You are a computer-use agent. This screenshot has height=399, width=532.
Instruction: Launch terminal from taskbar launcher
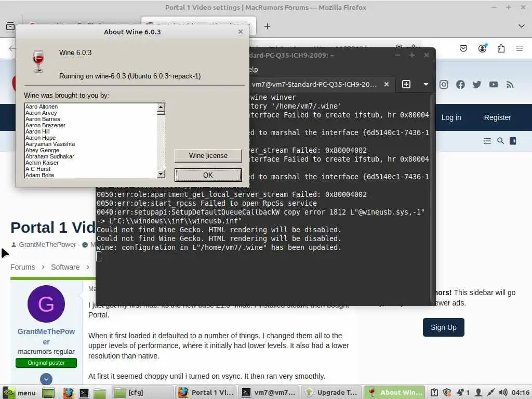(84, 393)
